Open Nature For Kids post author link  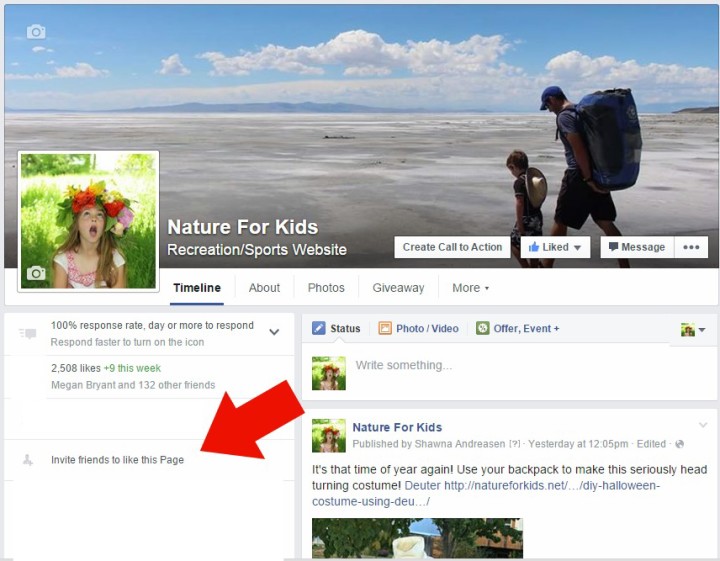[x=397, y=427]
